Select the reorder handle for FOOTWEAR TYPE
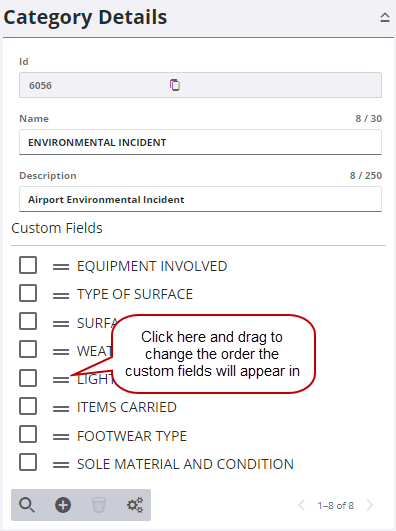 pos(61,437)
